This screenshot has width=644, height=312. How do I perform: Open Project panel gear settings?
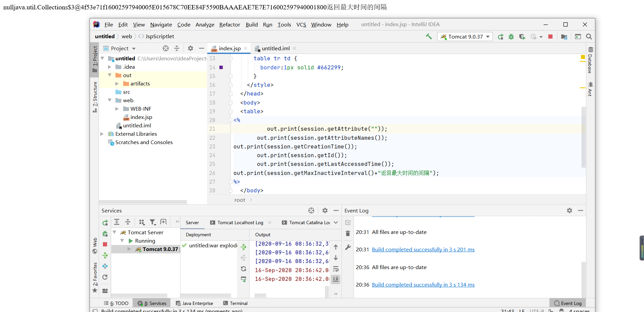tap(191, 48)
